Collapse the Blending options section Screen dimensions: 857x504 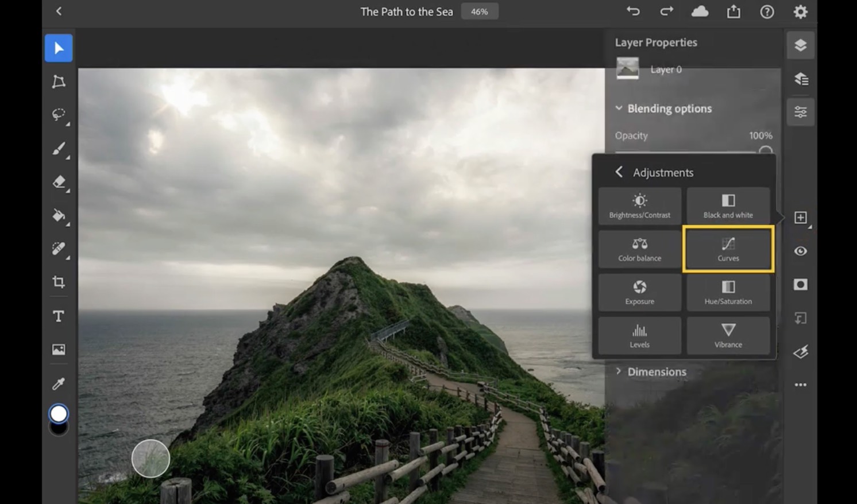(619, 108)
